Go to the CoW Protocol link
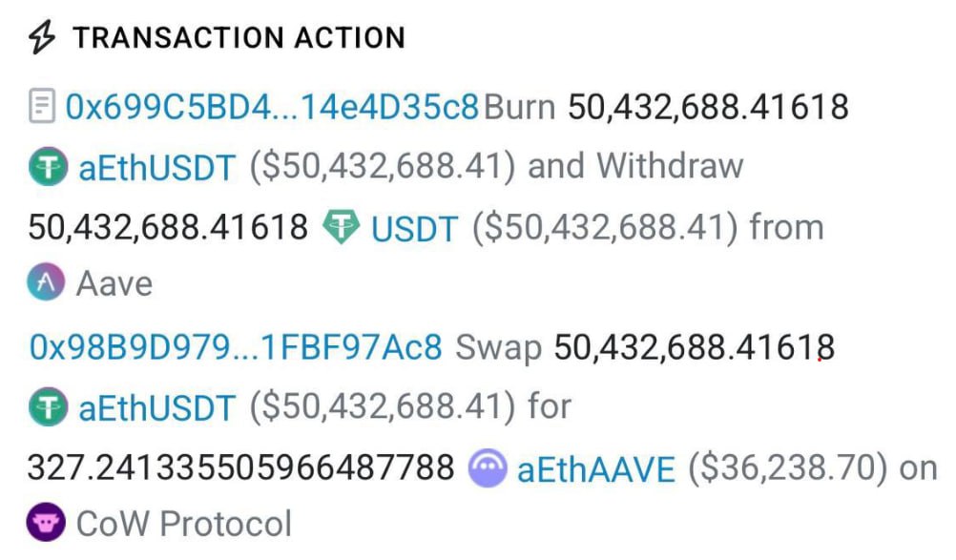The image size is (956, 560). pyautogui.click(x=183, y=524)
